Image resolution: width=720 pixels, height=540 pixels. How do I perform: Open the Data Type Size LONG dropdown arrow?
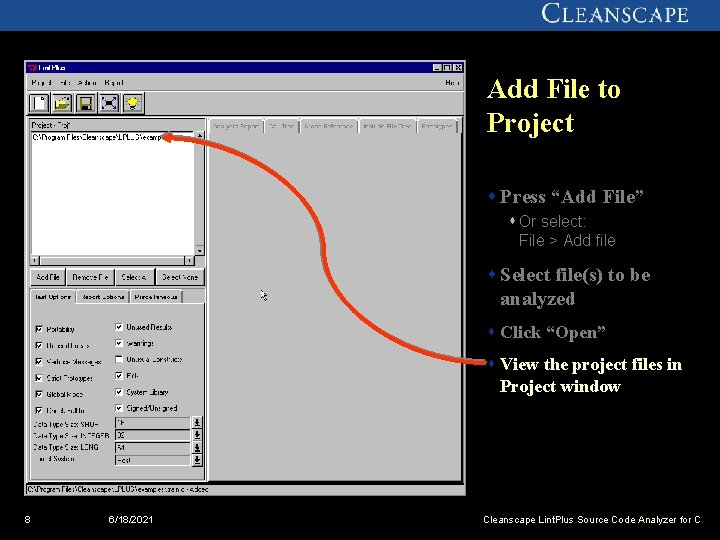pyautogui.click(x=197, y=447)
